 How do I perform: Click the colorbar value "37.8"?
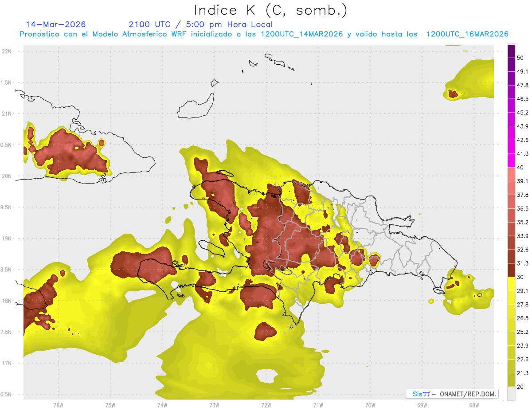coord(523,195)
